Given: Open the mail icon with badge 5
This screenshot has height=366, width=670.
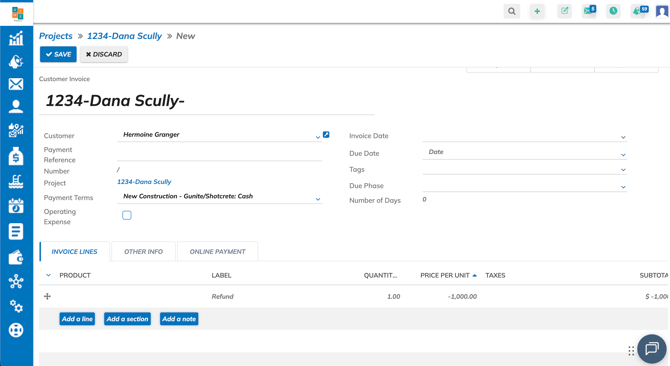Looking at the screenshot, I should coord(589,10).
